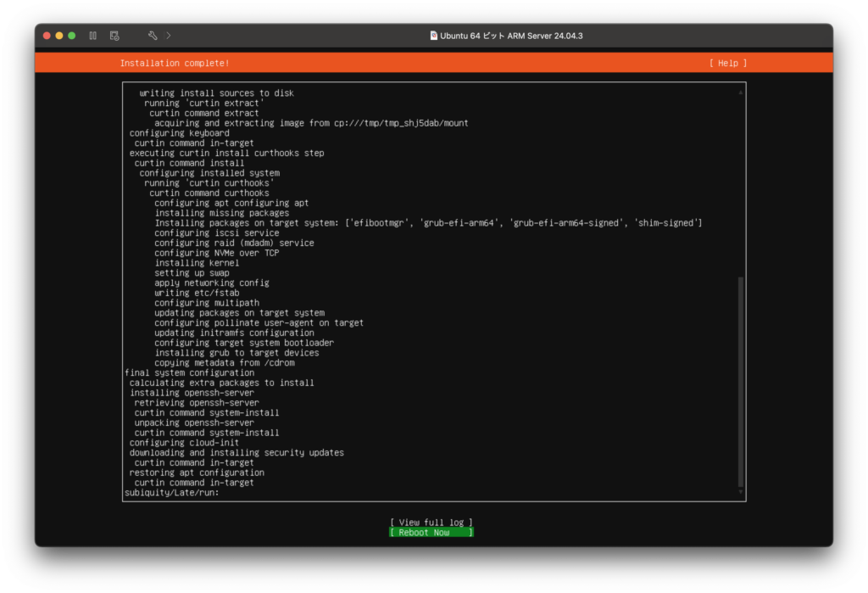Close the Ubuntu VM window
Image resolution: width=868 pixels, height=593 pixels.
tap(47, 36)
